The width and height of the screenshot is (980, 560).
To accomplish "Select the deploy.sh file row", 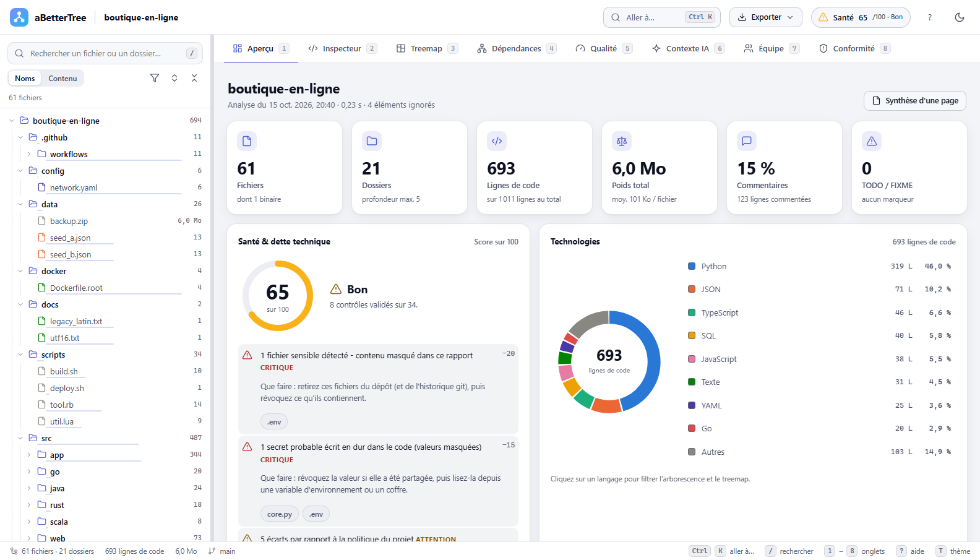I will click(105, 388).
